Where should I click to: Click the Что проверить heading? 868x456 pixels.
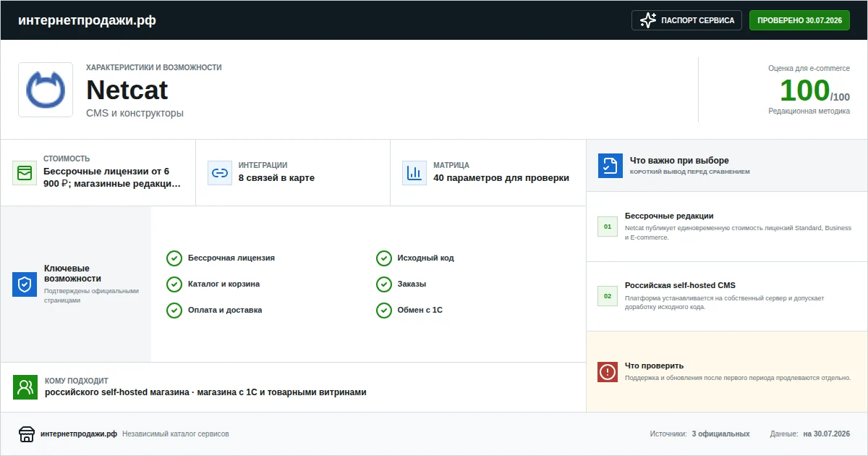654,366
